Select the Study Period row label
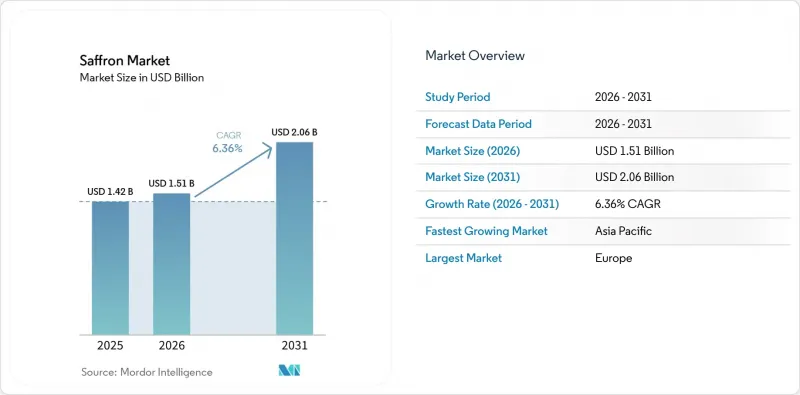 point(458,97)
